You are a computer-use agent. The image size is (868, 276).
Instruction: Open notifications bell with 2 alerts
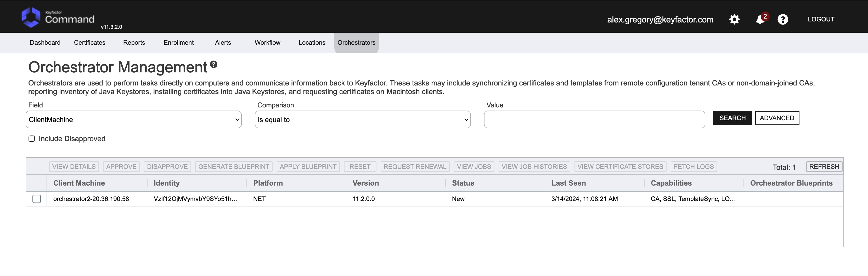760,20
